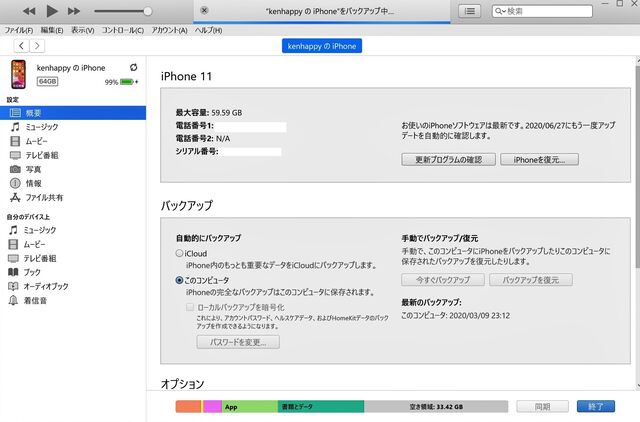Open the 編集(E) menu

(x=52, y=30)
